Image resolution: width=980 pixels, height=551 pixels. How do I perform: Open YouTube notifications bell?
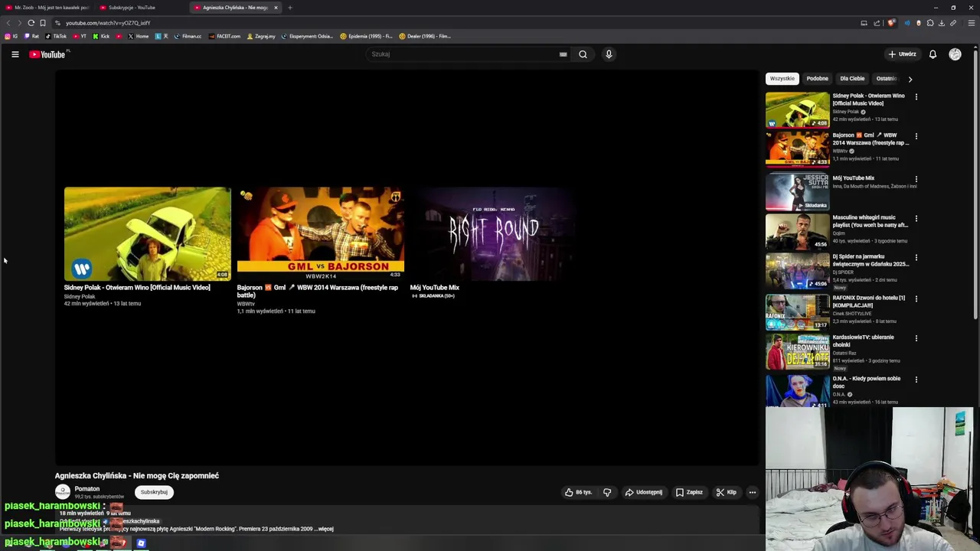point(933,54)
